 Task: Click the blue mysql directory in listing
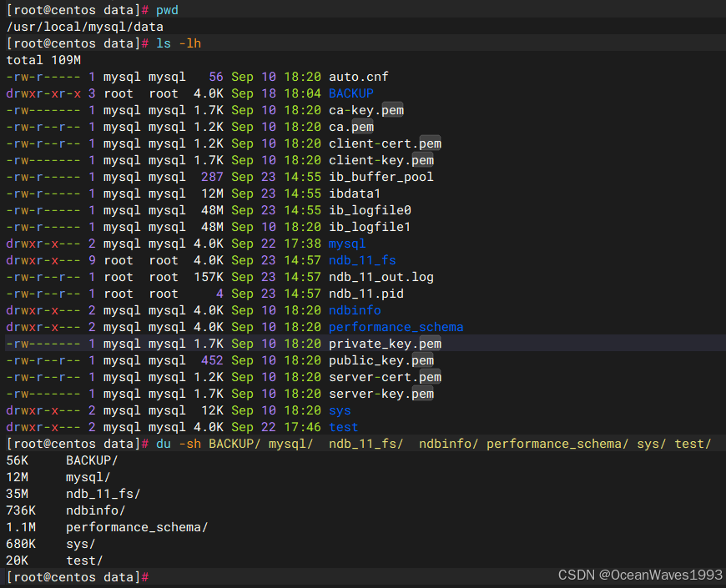(347, 244)
